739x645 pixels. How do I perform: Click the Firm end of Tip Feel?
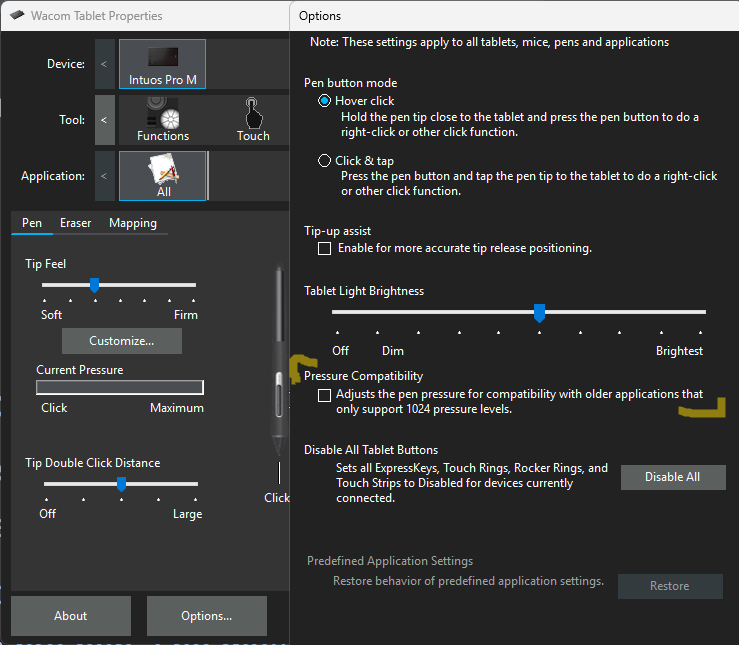pos(186,315)
